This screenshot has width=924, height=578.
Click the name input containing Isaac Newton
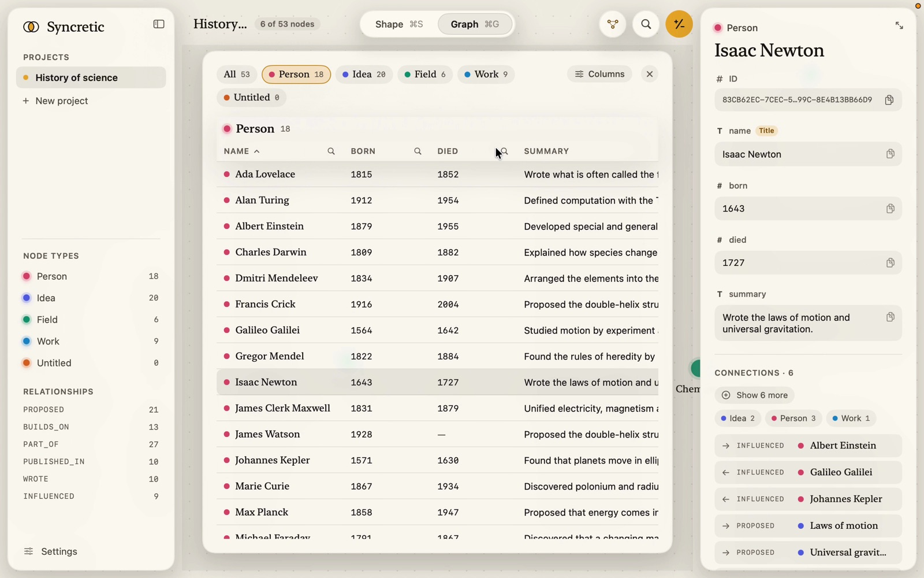click(x=808, y=154)
